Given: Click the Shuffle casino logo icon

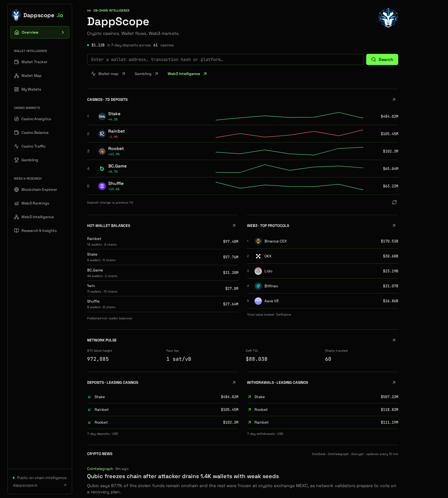Looking at the screenshot, I should (x=102, y=186).
